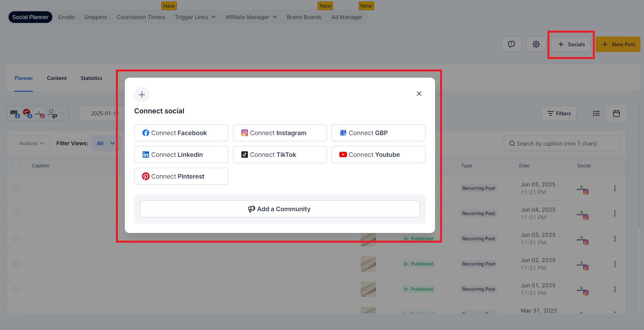Select the Content sub-tab
The height and width of the screenshot is (330, 644).
[57, 78]
